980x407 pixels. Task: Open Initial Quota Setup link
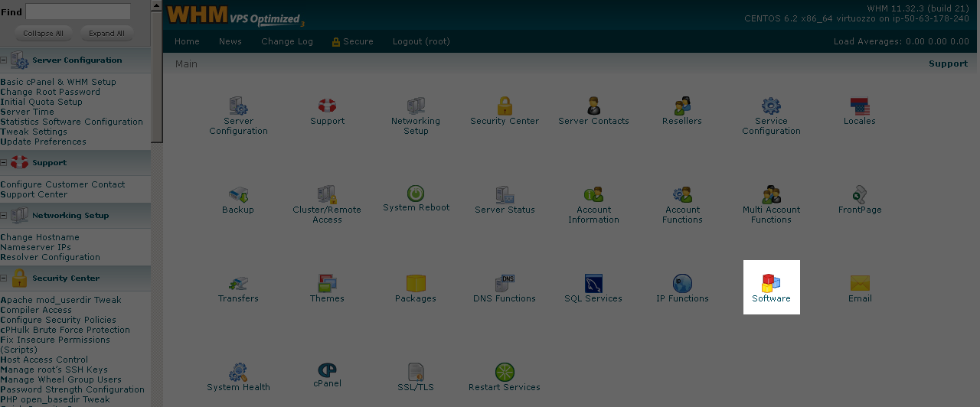point(41,102)
